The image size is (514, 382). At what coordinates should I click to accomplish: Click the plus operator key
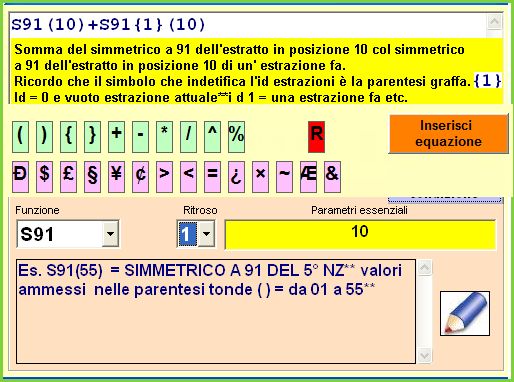(x=116, y=137)
